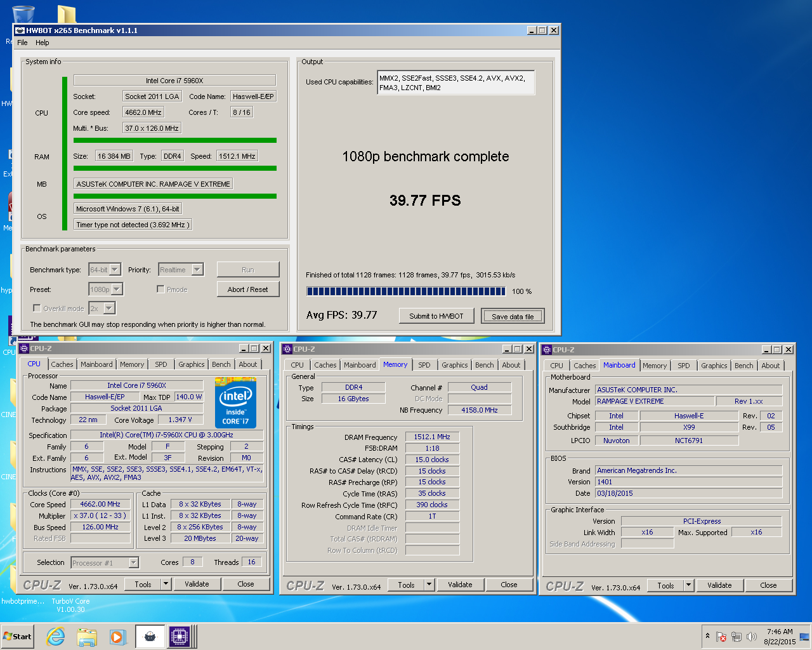
Task: Switch to SPD tab in the Memory CPU-Z window
Action: coord(424,365)
